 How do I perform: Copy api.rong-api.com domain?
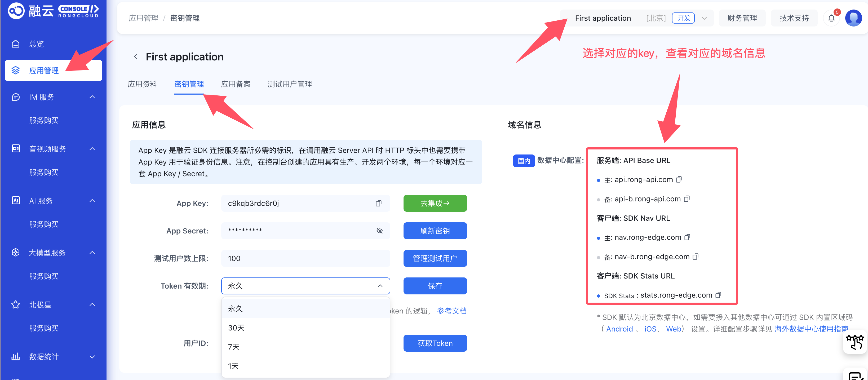click(x=679, y=180)
